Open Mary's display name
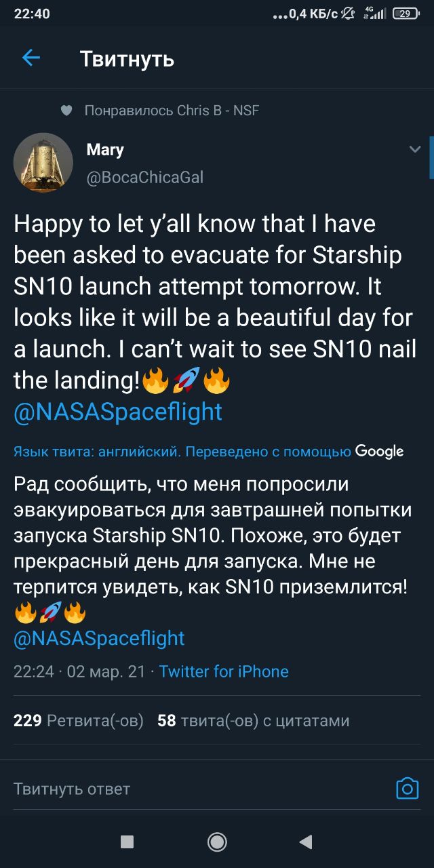The image size is (434, 868). (x=105, y=149)
